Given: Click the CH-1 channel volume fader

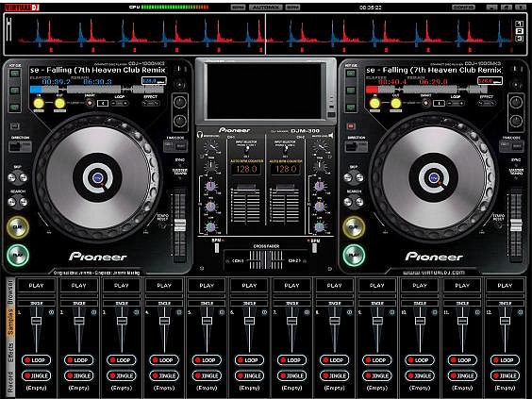Looking at the screenshot, I should click(246, 188).
